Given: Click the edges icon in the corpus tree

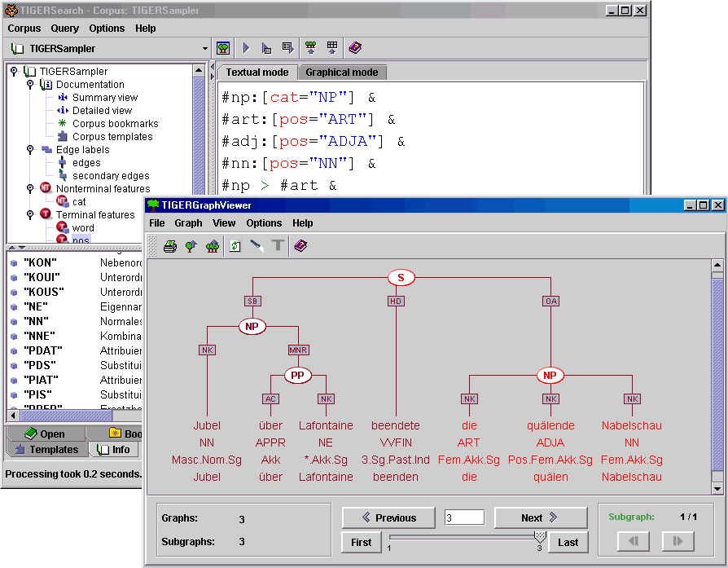Looking at the screenshot, I should 62,163.
